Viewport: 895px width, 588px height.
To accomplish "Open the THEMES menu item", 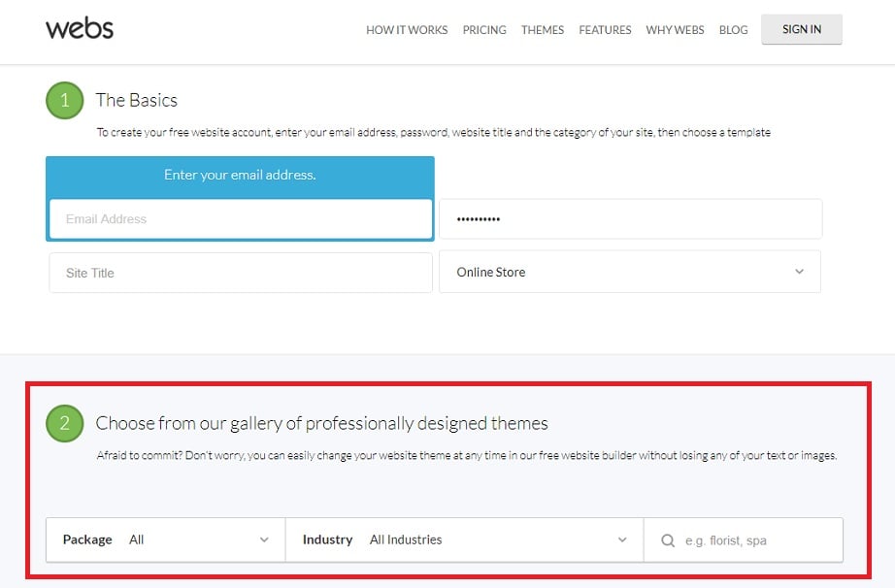I will 543,30.
